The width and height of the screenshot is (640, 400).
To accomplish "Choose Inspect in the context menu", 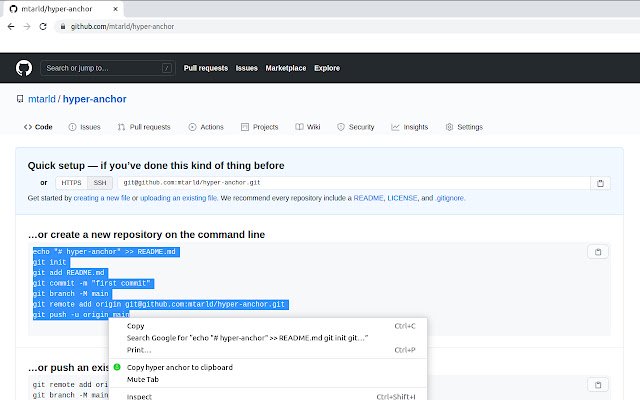I will click(x=268, y=396).
